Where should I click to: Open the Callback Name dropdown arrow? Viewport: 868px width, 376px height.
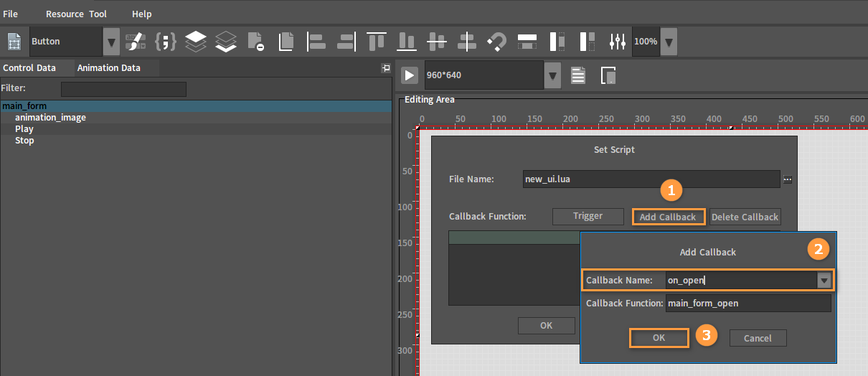click(824, 281)
